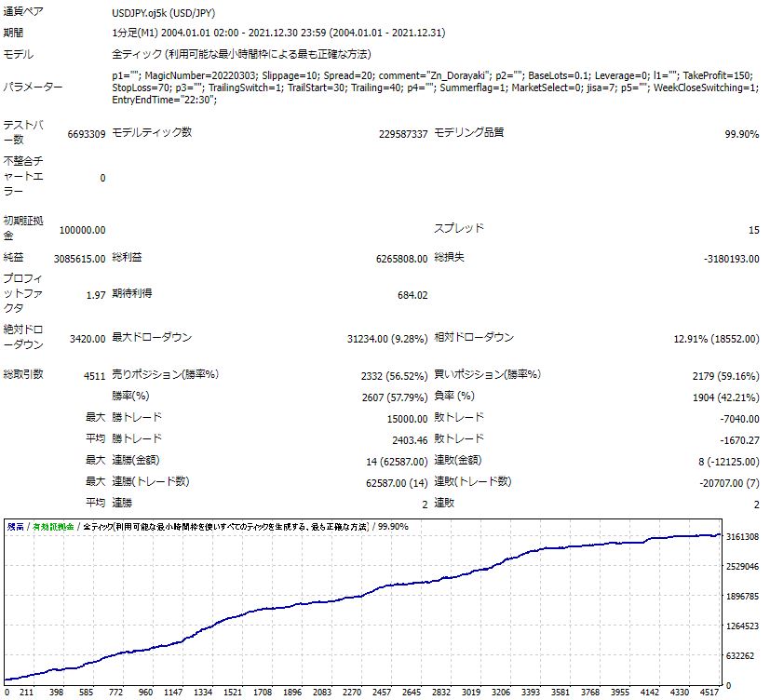Image resolution: width=770 pixels, height=700 pixels.
Task: Click maximal drawdown value 31234.00 (9.28%)
Action: (387, 339)
